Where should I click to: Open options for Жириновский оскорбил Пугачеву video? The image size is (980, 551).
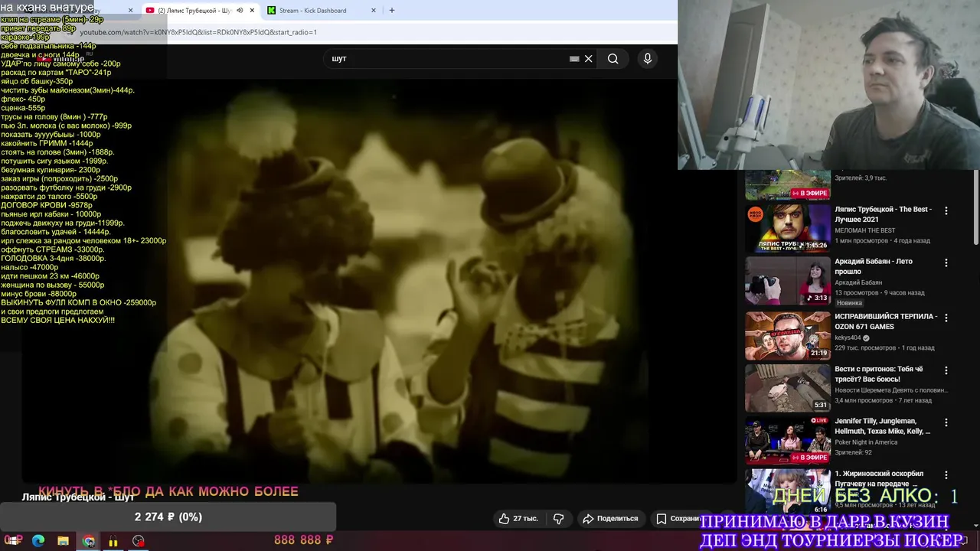pyautogui.click(x=946, y=474)
